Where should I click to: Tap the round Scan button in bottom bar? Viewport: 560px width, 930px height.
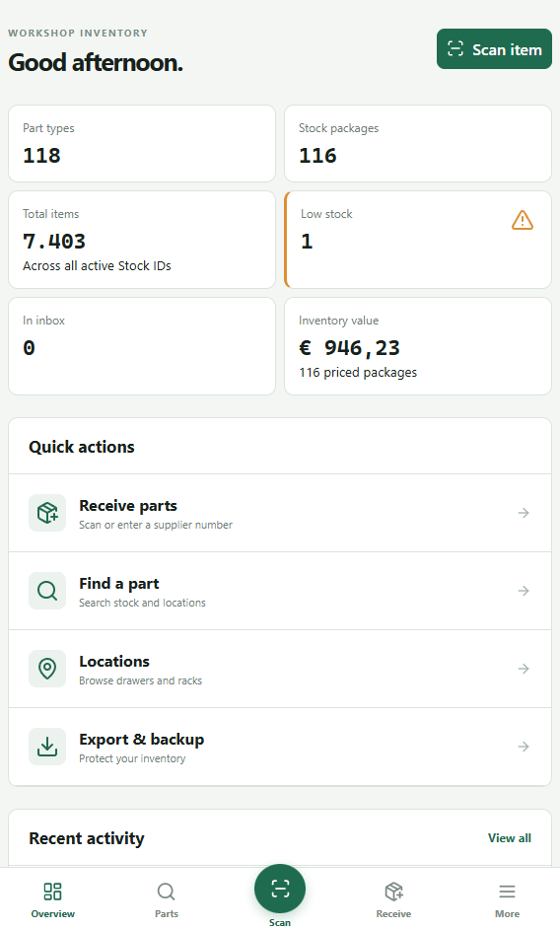click(x=280, y=890)
